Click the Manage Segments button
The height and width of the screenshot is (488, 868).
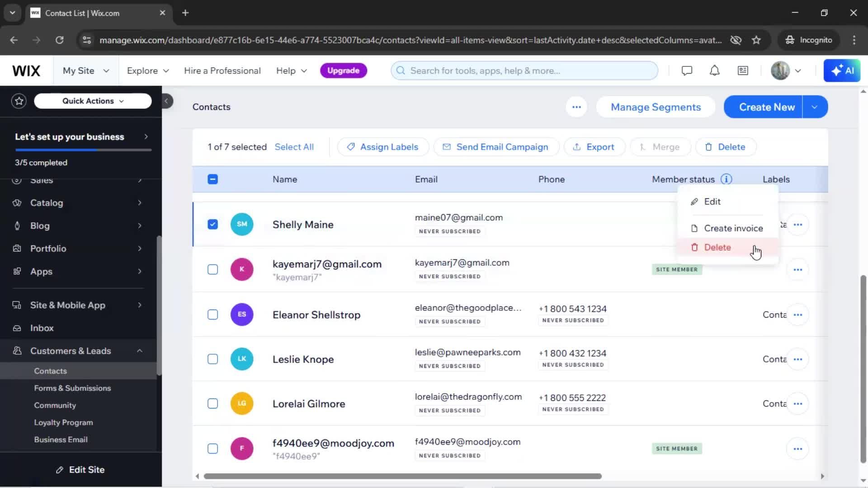pos(656,107)
